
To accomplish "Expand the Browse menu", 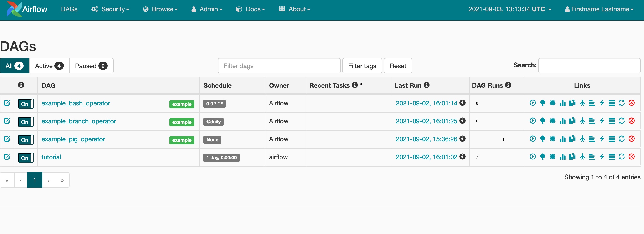I will click(160, 9).
